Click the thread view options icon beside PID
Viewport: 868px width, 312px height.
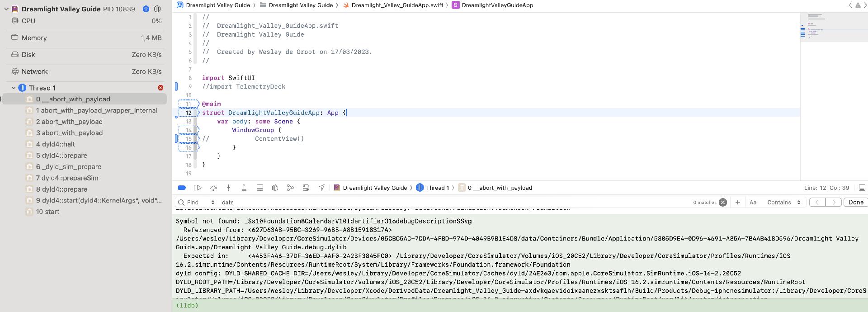[x=157, y=9]
